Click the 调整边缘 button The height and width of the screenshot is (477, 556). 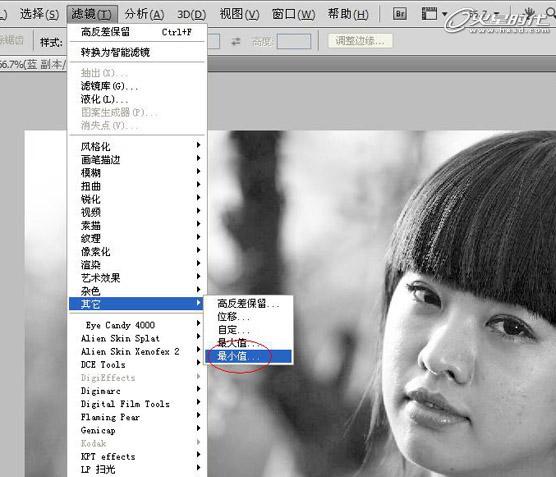click(360, 41)
